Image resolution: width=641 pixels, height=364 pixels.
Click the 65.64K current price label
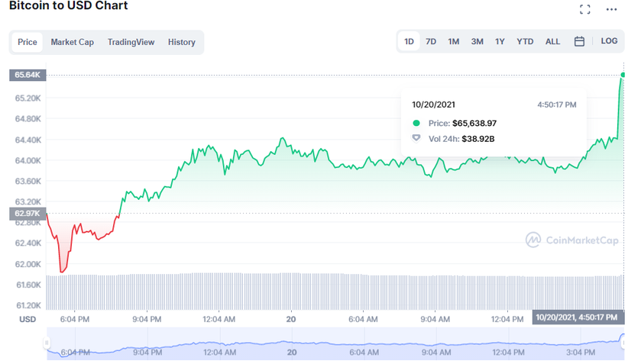click(x=28, y=75)
